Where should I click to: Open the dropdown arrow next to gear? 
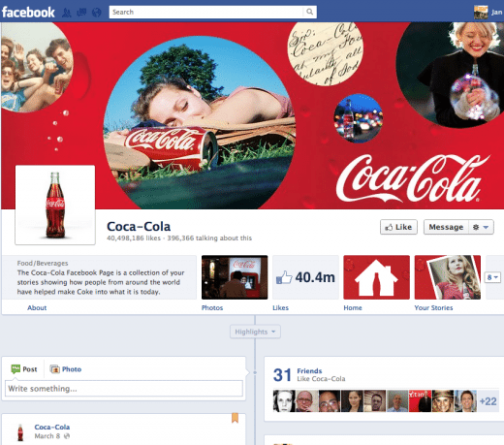(486, 227)
